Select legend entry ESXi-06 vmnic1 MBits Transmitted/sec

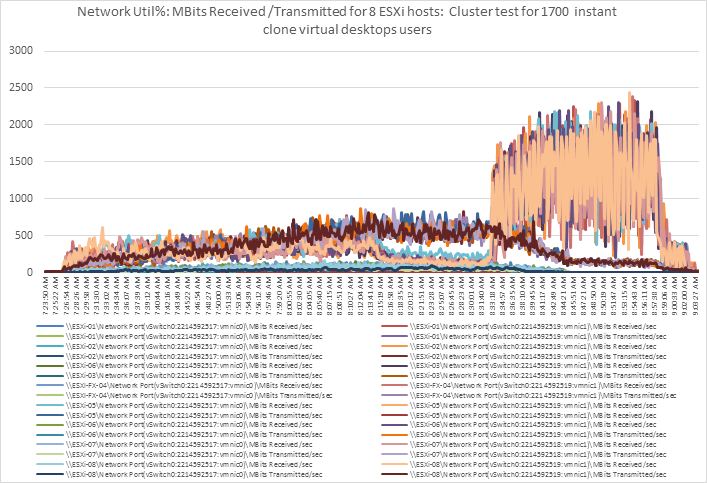(523, 435)
